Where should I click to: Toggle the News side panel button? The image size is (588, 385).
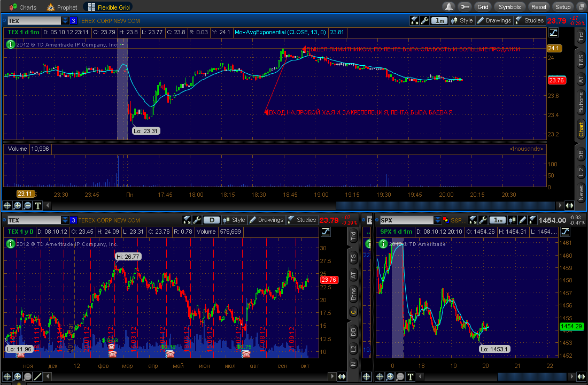coord(581,193)
